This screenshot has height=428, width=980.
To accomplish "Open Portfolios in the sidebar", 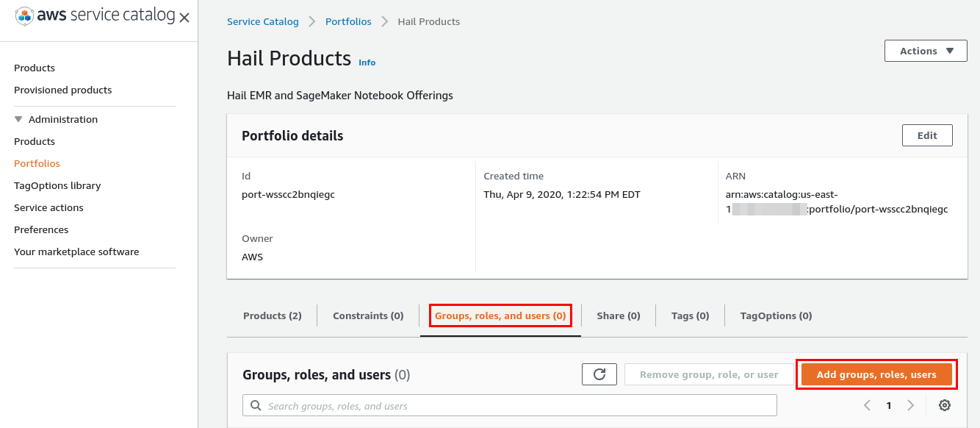I will (x=37, y=163).
